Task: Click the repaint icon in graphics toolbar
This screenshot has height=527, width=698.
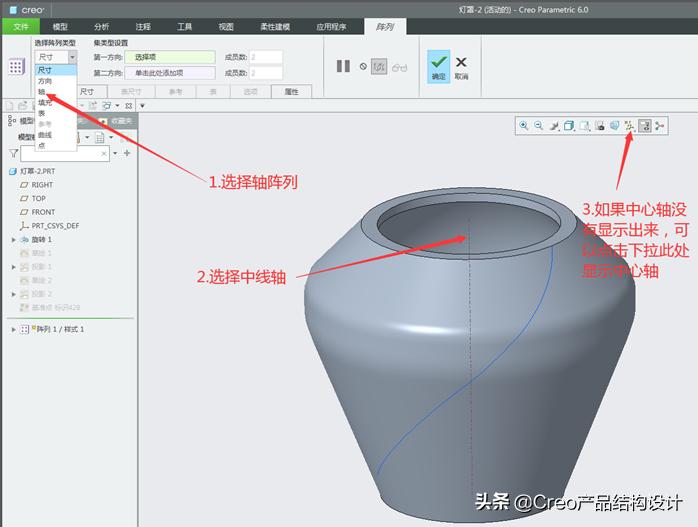Action: click(554, 126)
